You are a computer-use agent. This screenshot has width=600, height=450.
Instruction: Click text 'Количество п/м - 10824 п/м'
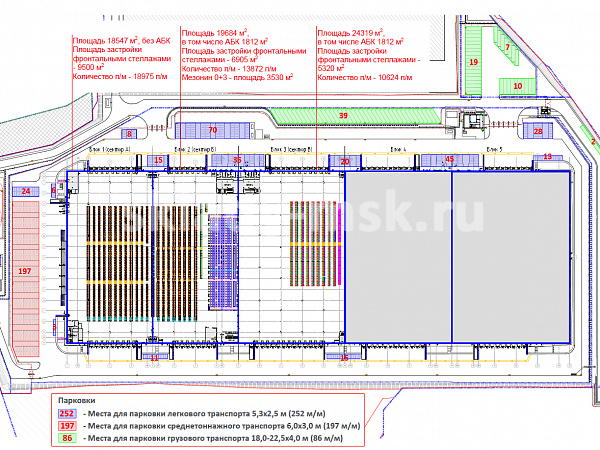[x=365, y=77]
